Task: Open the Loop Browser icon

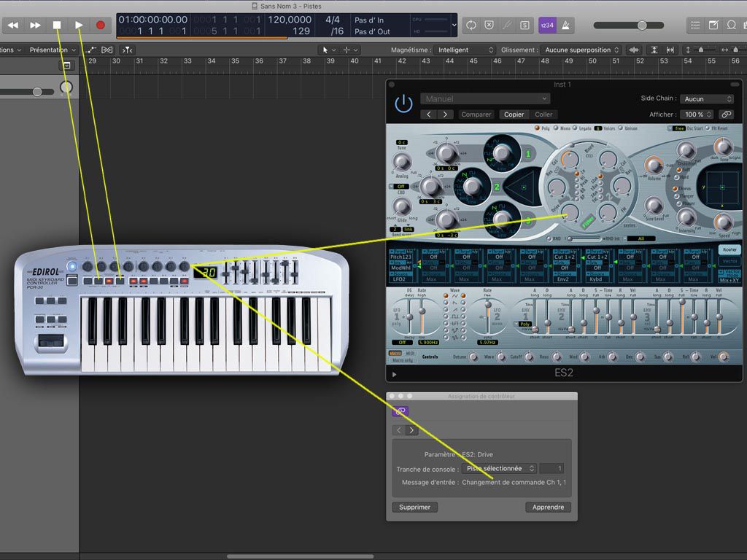Action: tap(731, 26)
